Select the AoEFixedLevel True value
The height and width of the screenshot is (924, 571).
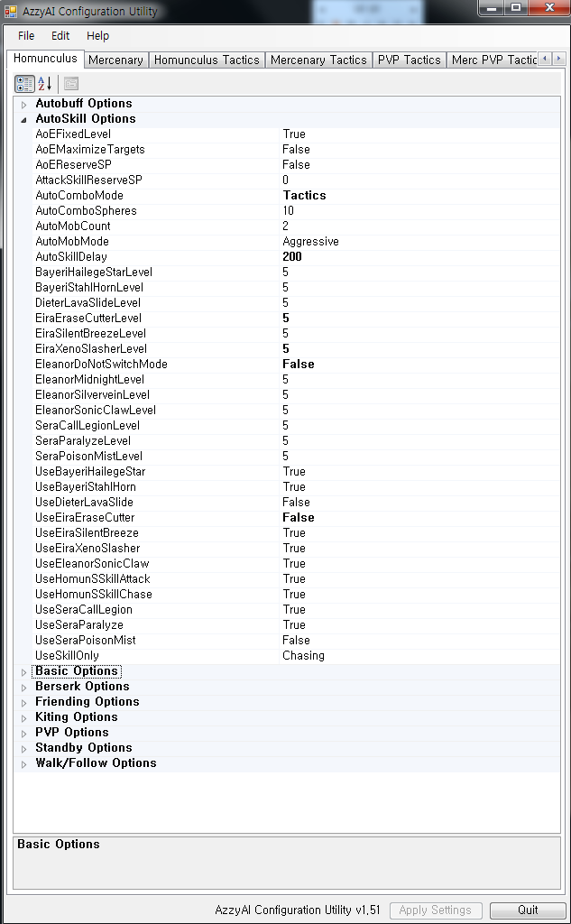294,134
